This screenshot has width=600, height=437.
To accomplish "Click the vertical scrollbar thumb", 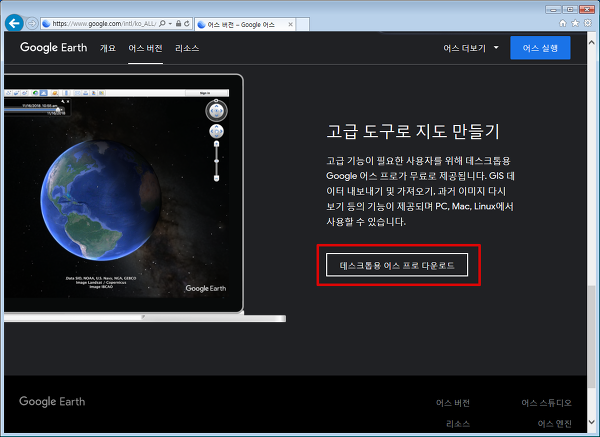I will pos(592,338).
